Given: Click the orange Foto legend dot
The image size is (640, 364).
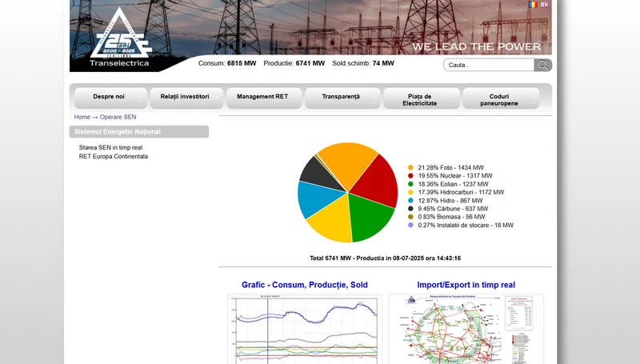Looking at the screenshot, I should coord(410,167).
